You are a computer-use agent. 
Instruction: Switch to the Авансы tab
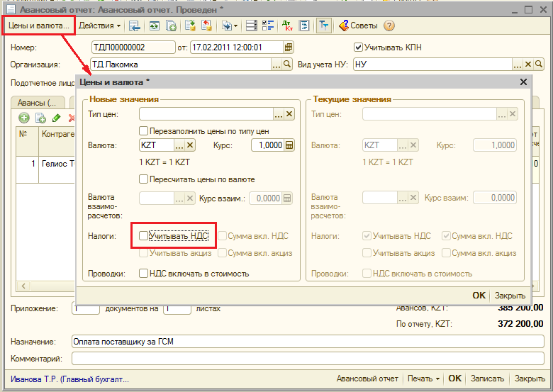35,103
